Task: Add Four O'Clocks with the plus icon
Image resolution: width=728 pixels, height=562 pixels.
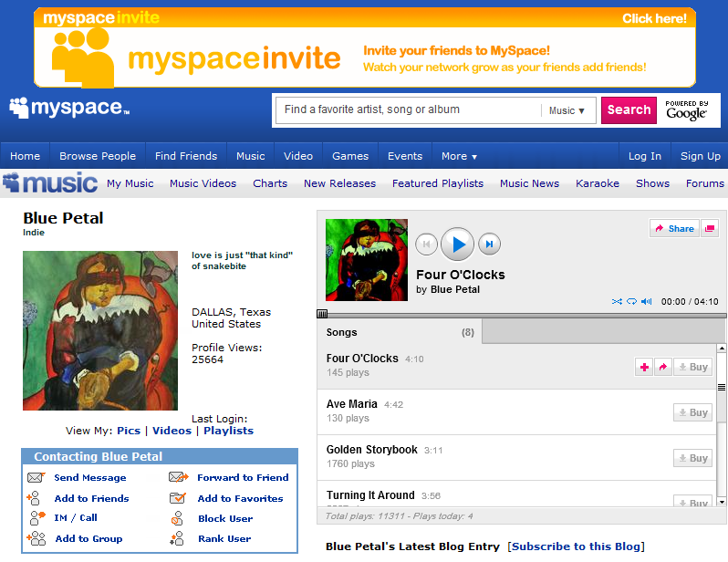Action: tap(644, 367)
